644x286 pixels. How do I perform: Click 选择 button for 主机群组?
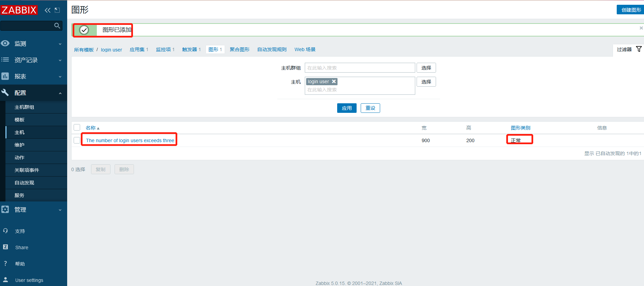click(x=426, y=68)
